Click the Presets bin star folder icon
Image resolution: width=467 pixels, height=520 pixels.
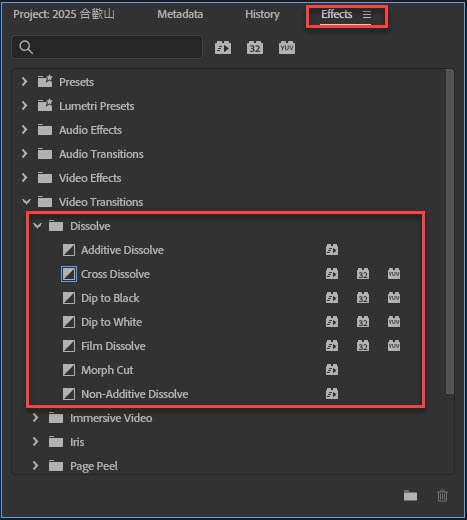[45, 82]
